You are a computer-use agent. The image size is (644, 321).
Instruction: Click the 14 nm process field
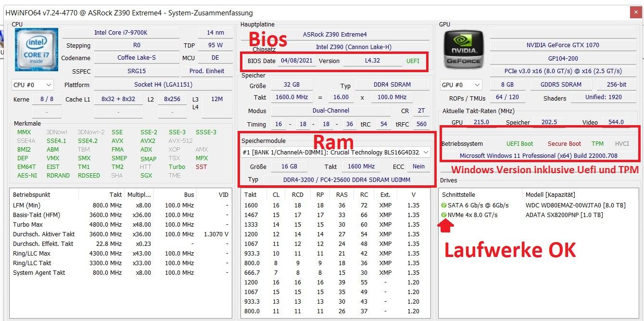(x=215, y=33)
